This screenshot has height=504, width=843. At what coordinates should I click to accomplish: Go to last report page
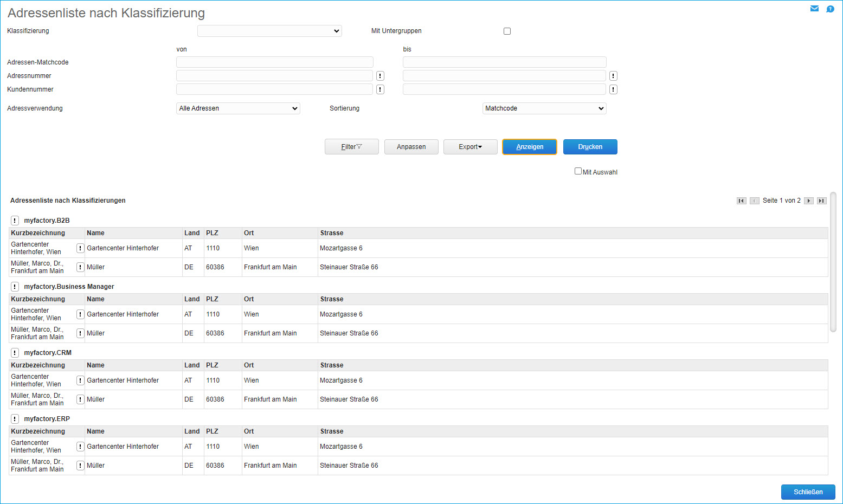[x=822, y=201]
